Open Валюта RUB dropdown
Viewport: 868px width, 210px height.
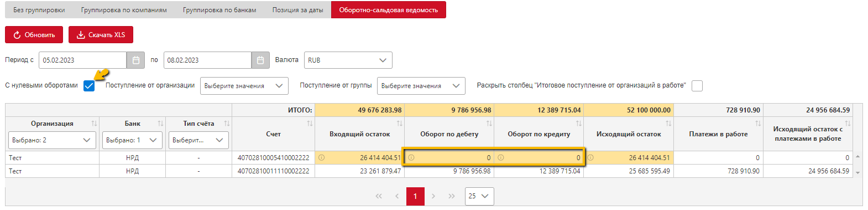[348, 60]
